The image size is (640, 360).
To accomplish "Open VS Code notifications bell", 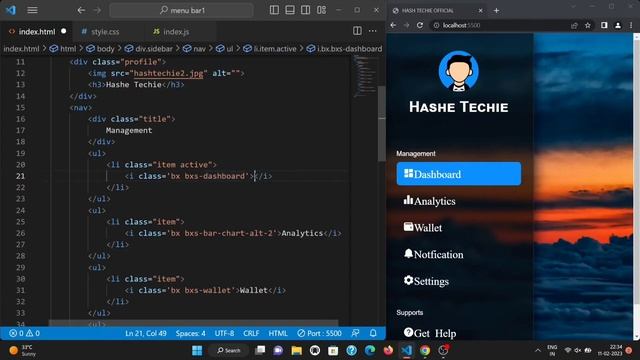I will click(373, 333).
